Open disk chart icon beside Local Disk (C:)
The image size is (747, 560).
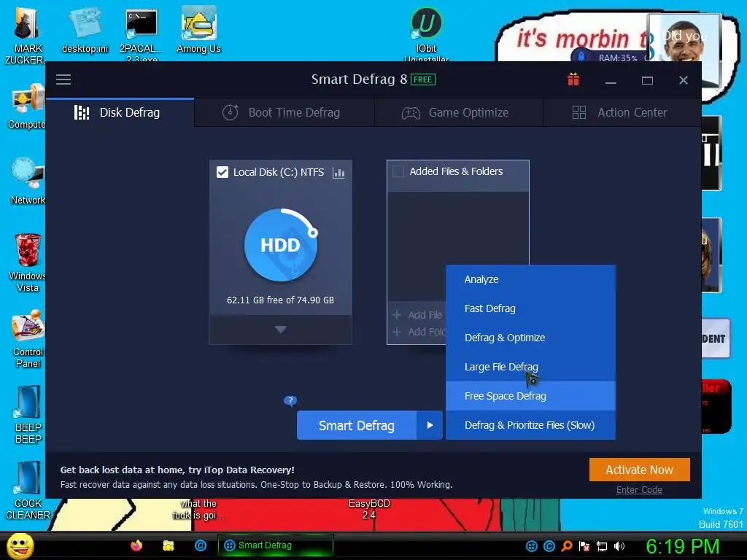(338, 173)
